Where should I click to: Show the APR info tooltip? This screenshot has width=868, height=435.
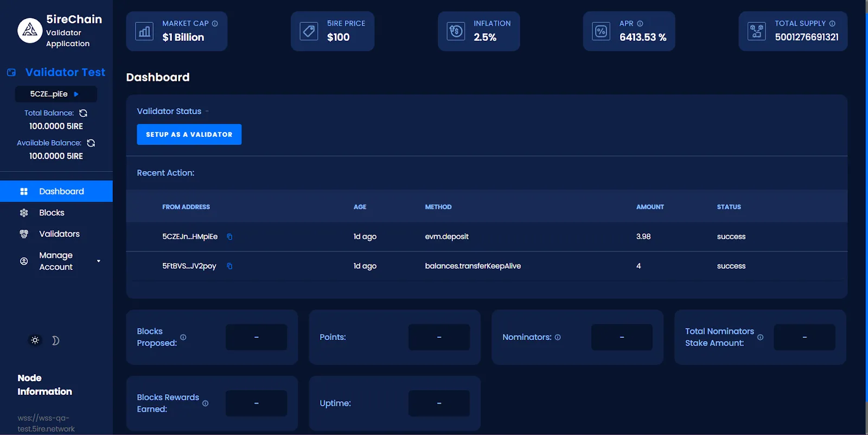(x=640, y=23)
